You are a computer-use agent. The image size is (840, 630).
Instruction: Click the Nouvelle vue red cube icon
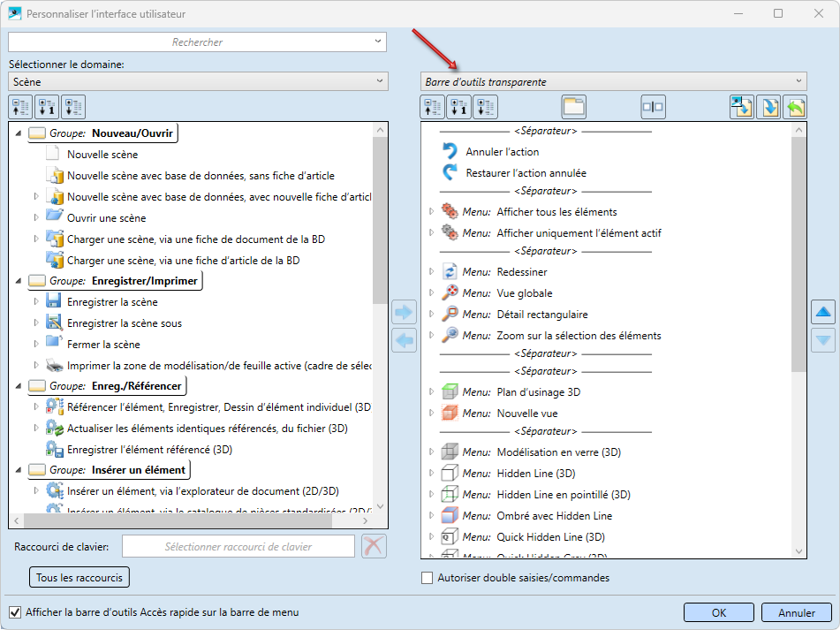450,413
